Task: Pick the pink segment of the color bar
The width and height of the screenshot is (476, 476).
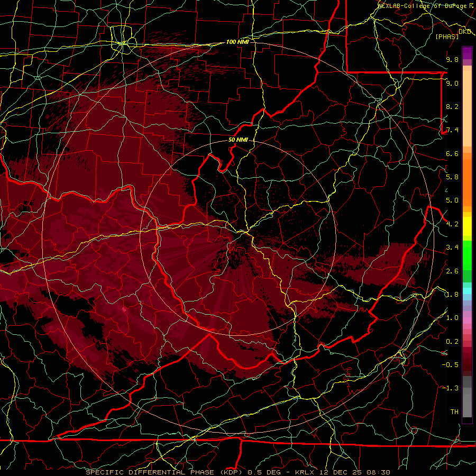Action: [x=467, y=321]
